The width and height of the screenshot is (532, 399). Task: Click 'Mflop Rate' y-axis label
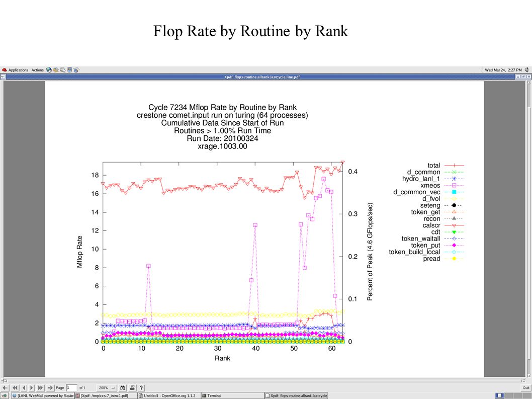[79, 252]
